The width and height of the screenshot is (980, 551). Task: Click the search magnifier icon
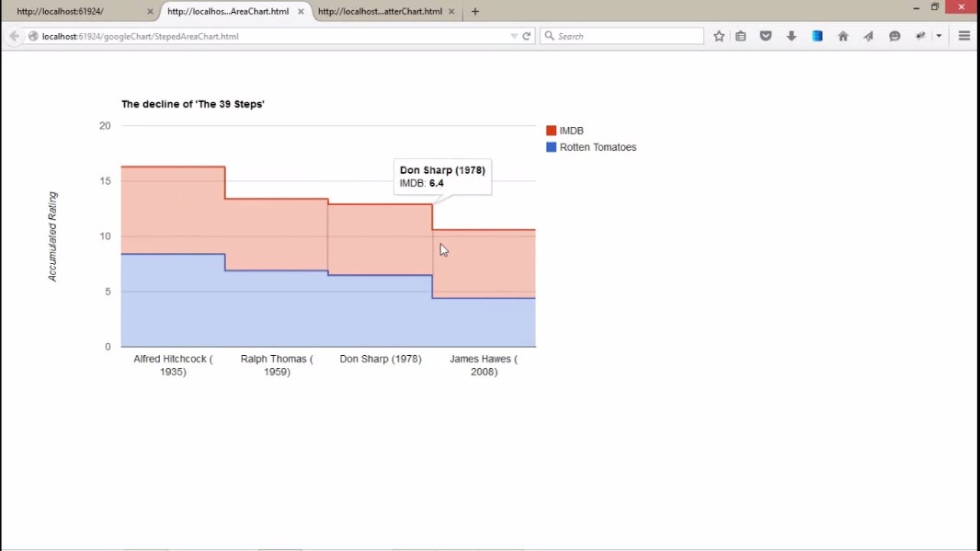[549, 36]
